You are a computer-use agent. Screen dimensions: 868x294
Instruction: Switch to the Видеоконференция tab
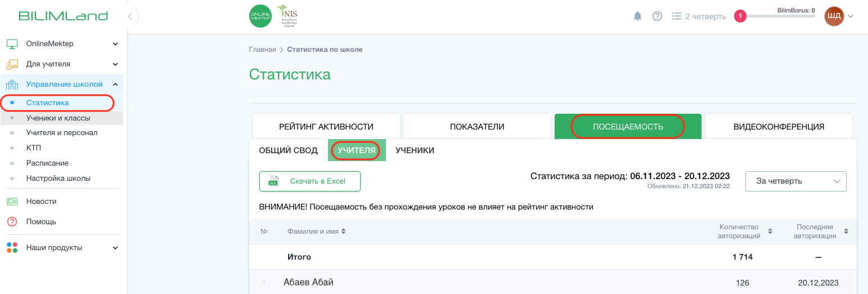[x=779, y=127]
